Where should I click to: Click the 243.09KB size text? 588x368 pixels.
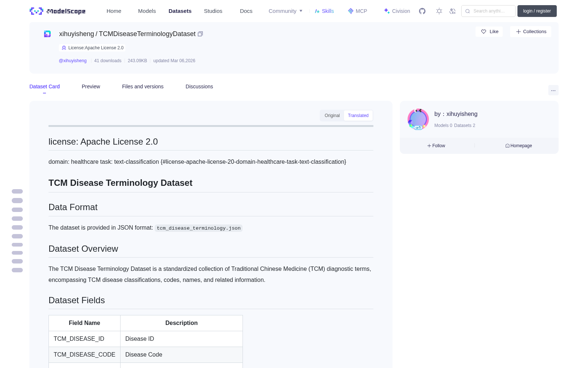click(x=137, y=61)
